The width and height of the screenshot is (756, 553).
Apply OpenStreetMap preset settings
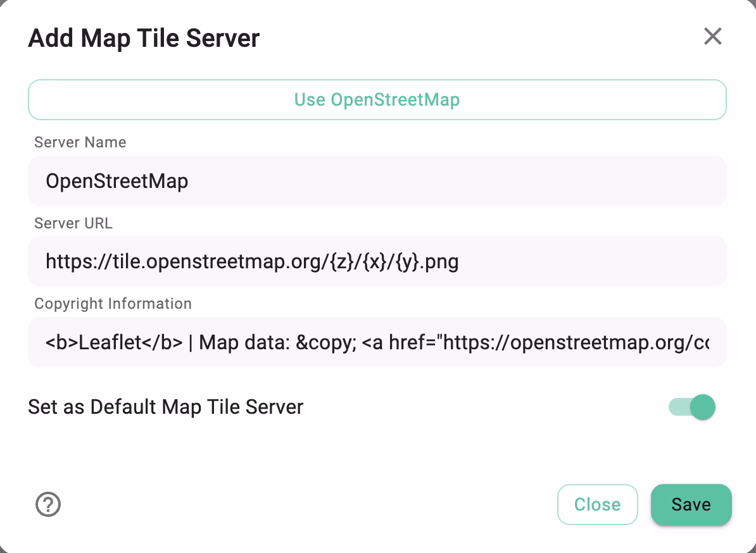pyautogui.click(x=377, y=99)
